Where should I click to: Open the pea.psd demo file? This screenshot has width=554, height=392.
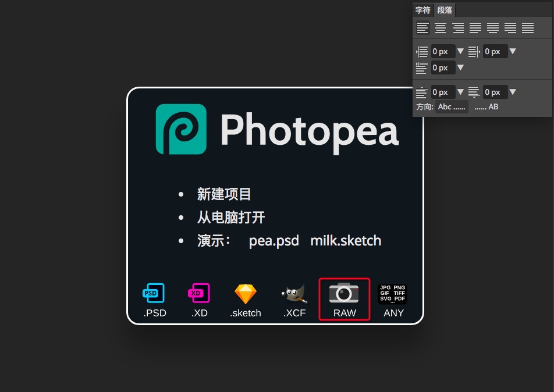(x=274, y=241)
